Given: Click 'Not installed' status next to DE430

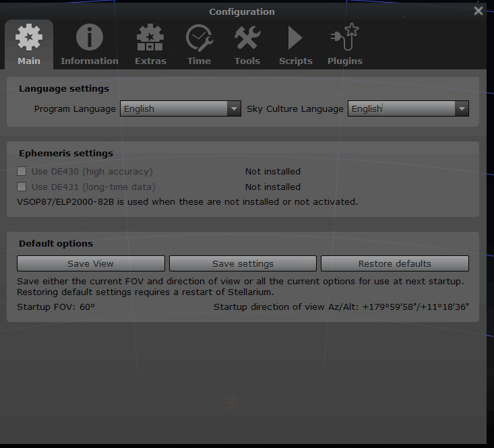Looking at the screenshot, I should click(x=273, y=171).
